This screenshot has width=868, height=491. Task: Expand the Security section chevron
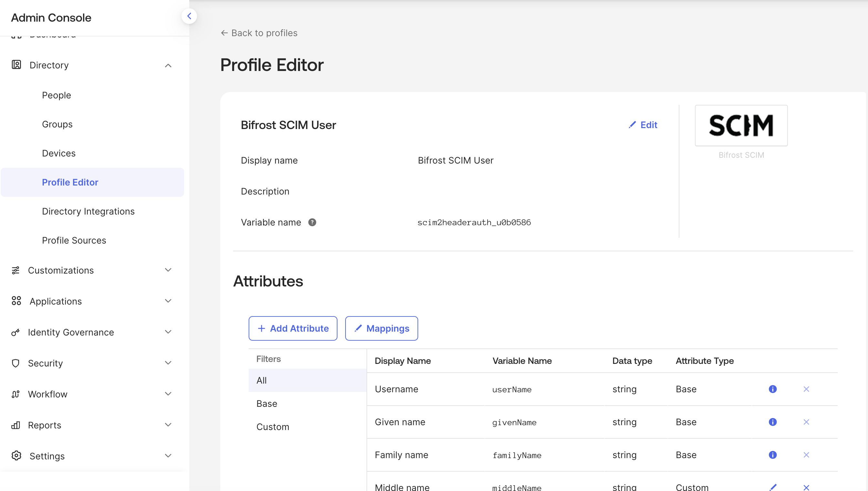click(168, 363)
